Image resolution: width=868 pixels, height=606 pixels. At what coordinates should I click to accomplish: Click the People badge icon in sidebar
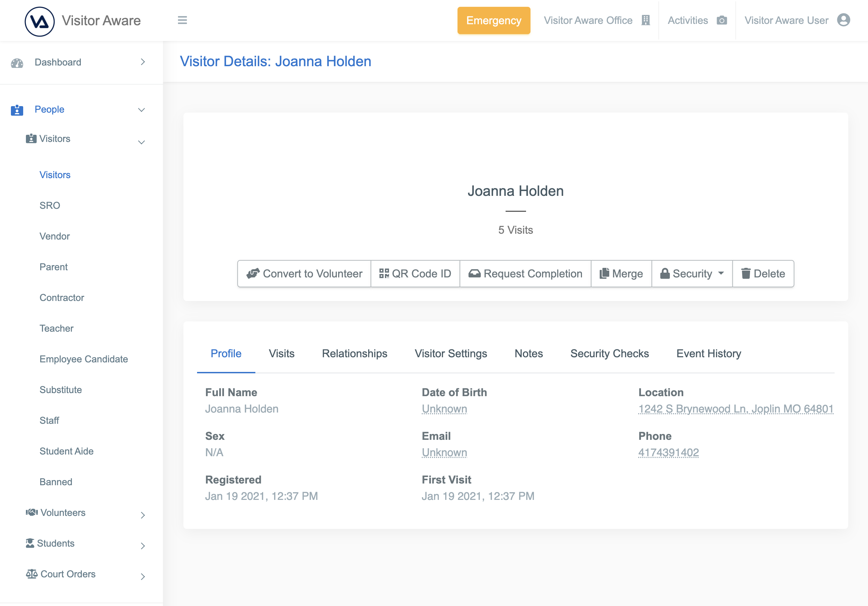[x=17, y=110]
